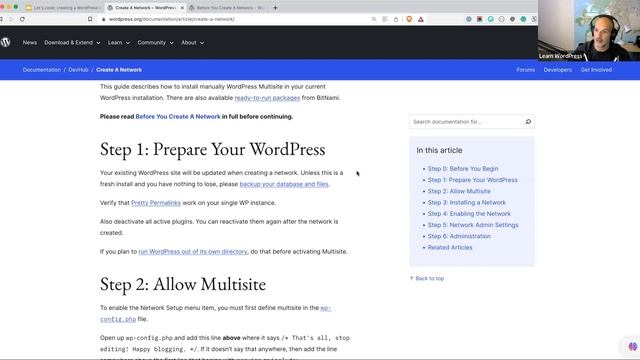Click the red square extension icon in toolbar
Image resolution: width=640 pixels, height=360 pixels.
(x=480, y=19)
